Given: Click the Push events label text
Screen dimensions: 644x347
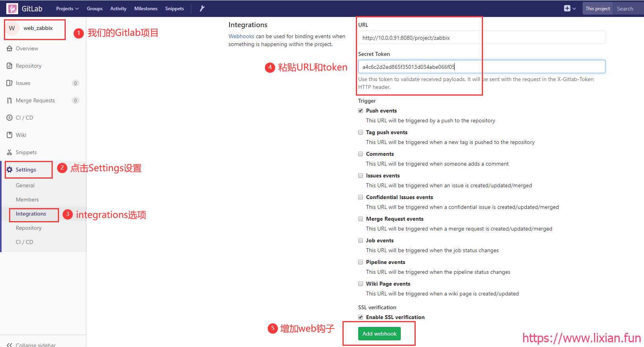Looking at the screenshot, I should click(x=381, y=111).
